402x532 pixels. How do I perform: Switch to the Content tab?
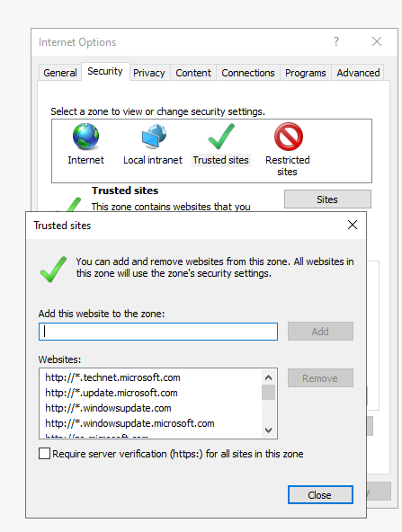193,73
